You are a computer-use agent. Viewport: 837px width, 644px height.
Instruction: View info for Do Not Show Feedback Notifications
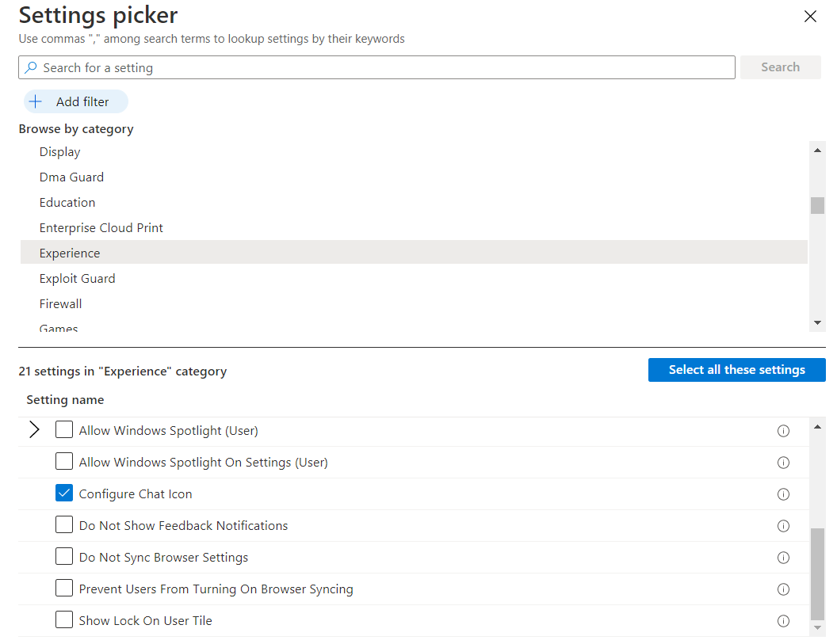783,526
